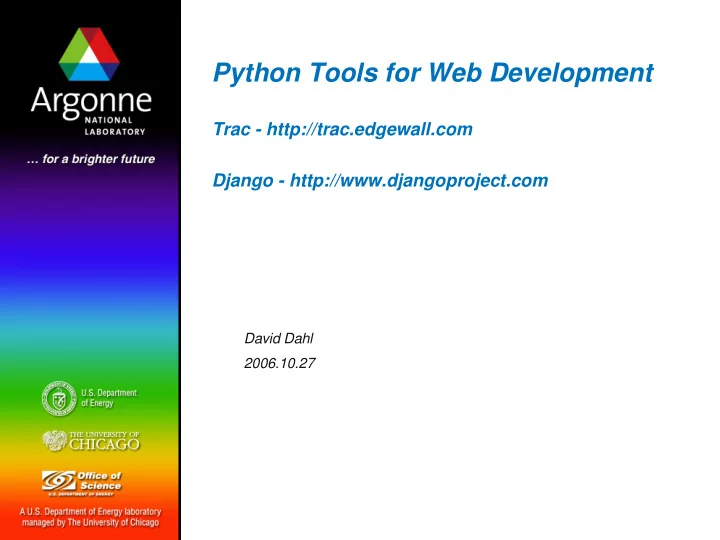The width and height of the screenshot is (720, 540).
Task: Click the date '2006.10.27'
Action: [280, 363]
